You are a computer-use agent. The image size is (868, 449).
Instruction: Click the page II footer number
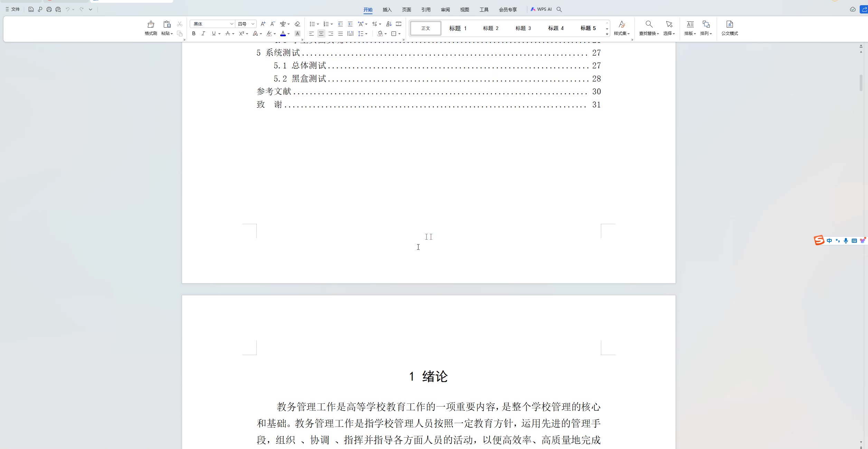point(428,237)
